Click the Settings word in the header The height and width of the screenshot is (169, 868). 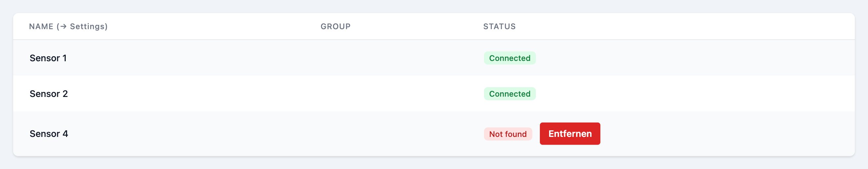point(87,27)
